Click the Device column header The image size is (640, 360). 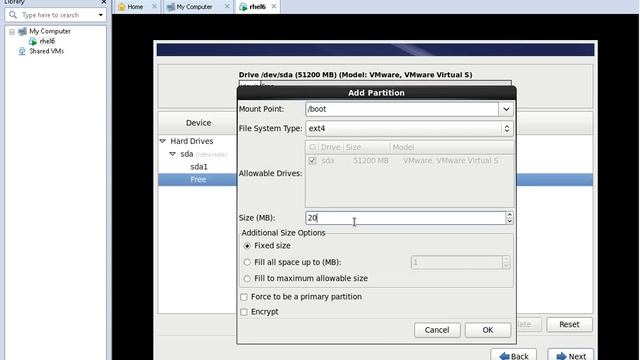pyautogui.click(x=198, y=123)
